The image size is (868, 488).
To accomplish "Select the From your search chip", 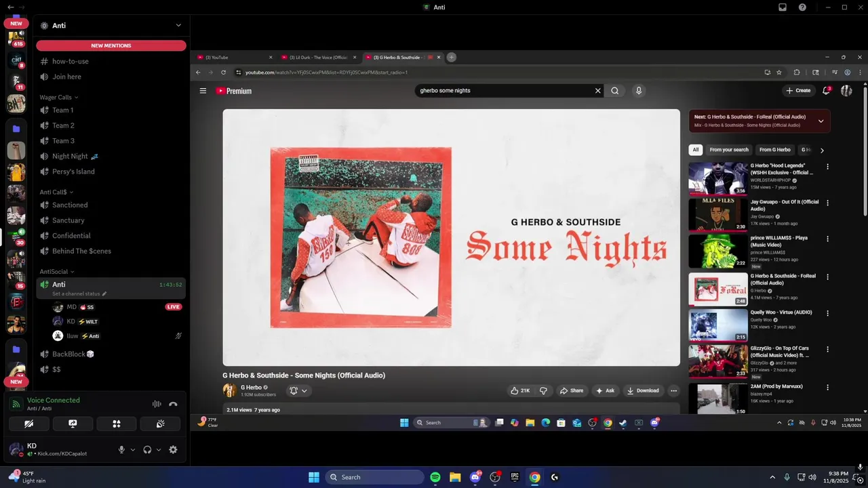I will point(729,150).
